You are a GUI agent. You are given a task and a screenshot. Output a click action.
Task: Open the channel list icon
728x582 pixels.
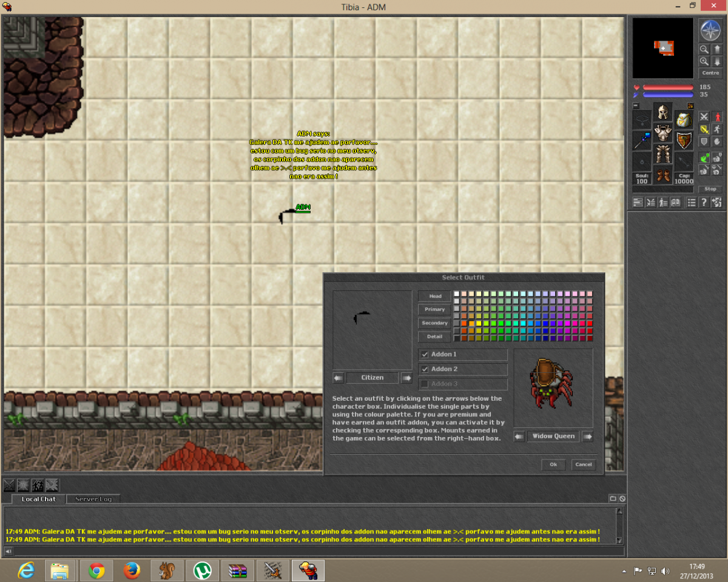[x=613, y=498]
